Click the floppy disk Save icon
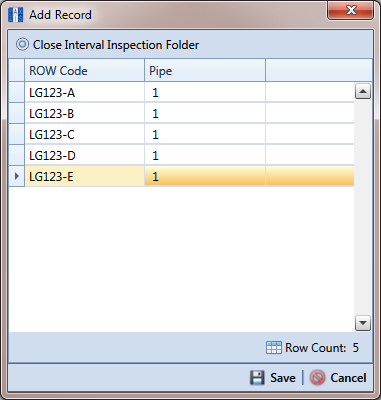The width and height of the screenshot is (381, 400). 257,378
